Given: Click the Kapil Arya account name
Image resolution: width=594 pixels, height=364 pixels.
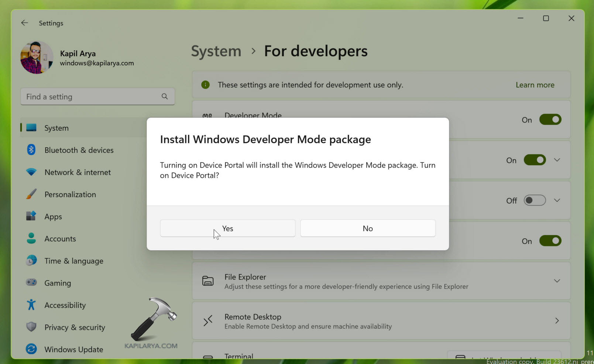Looking at the screenshot, I should [78, 54].
